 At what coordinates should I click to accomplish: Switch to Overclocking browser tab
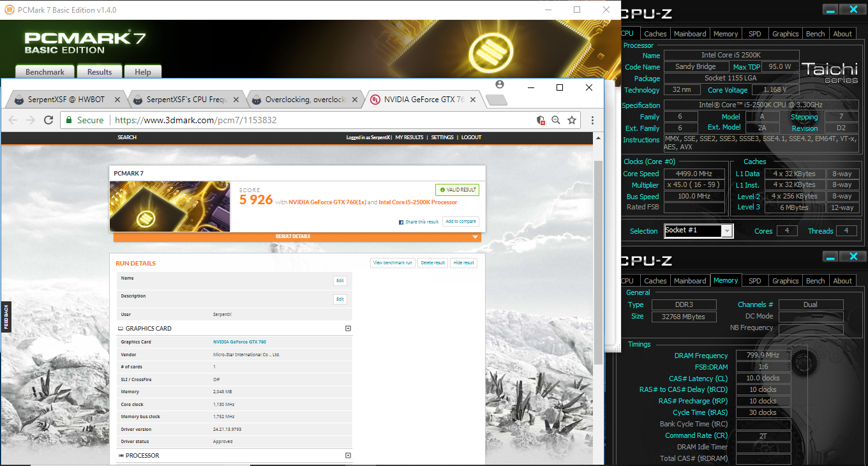pos(305,100)
